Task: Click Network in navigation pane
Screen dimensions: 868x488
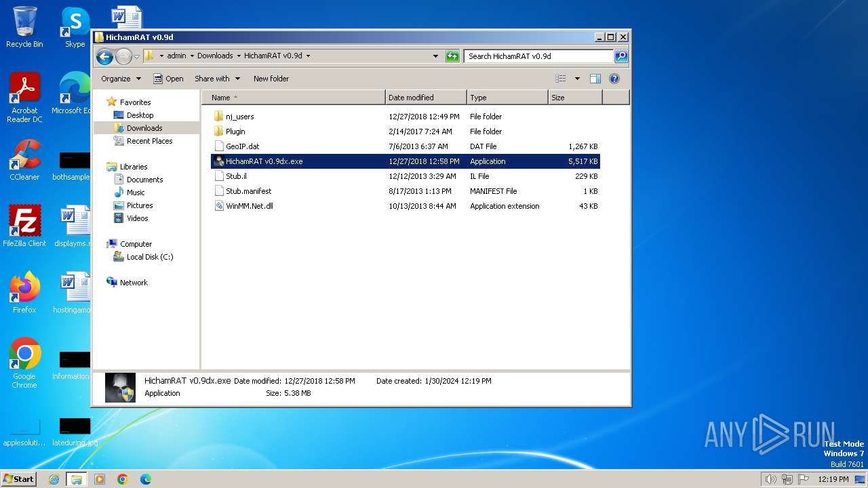Action: (134, 283)
